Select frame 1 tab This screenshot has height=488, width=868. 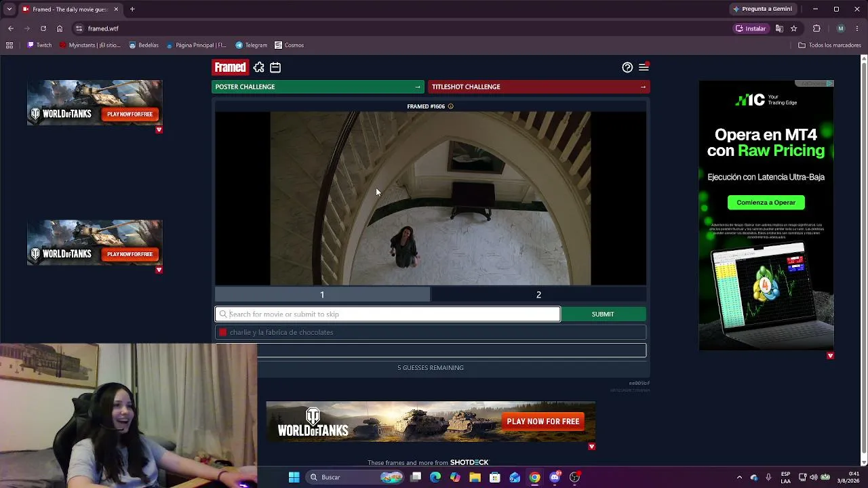pos(322,294)
